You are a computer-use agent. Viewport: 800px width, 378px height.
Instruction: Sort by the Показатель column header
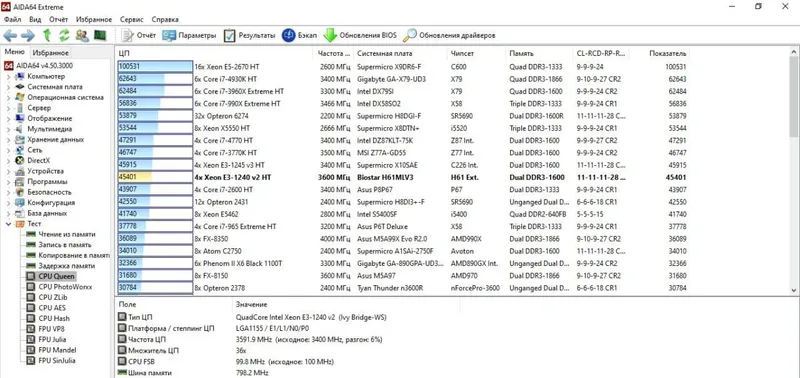click(x=660, y=54)
